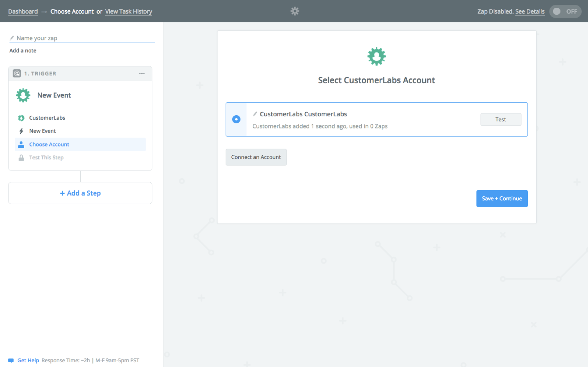This screenshot has height=367, width=588.
Task: Click the pencil icon beside Name your zap
Action: [12, 38]
